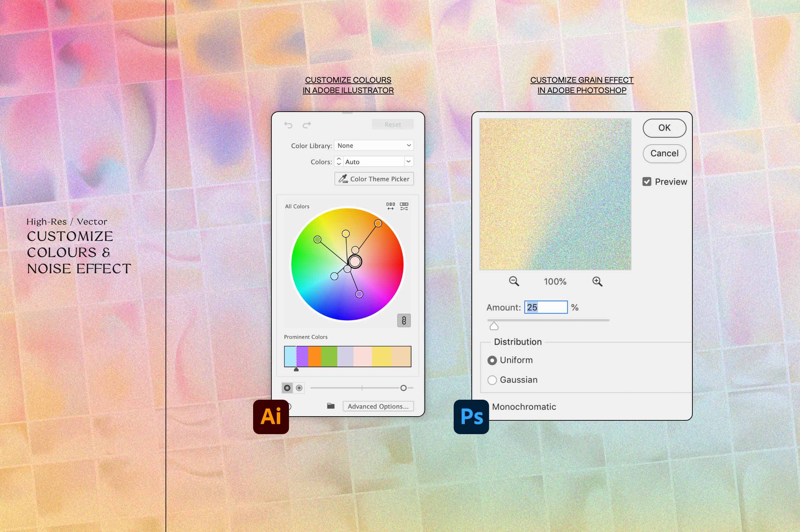This screenshot has height=532, width=800.
Task: Click the Colors stepper arrows
Action: [x=339, y=161]
